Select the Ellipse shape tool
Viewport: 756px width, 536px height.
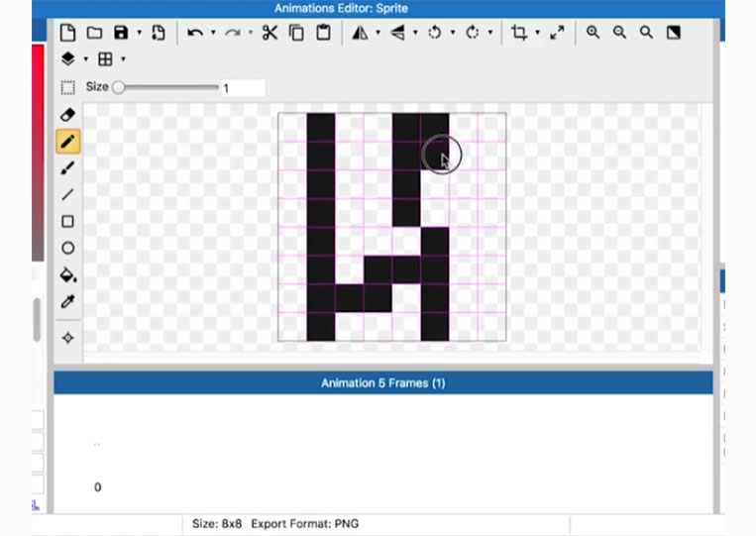pyautogui.click(x=68, y=248)
